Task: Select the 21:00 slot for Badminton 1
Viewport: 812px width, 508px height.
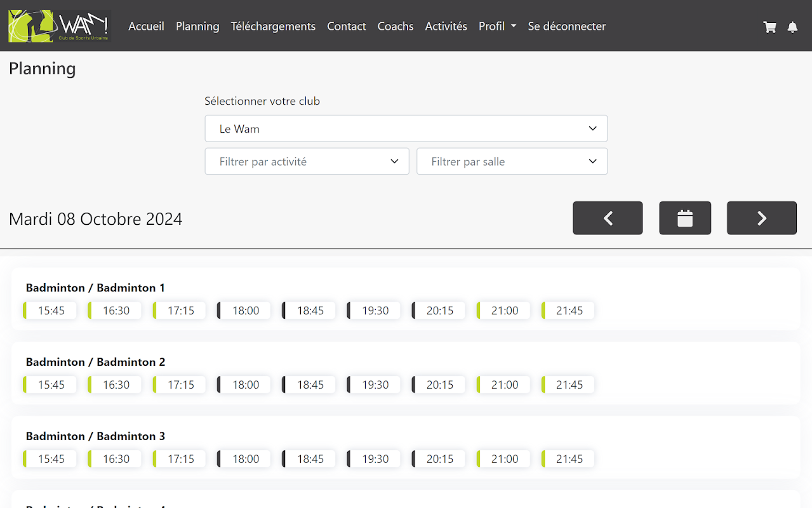Action: pyautogui.click(x=503, y=311)
